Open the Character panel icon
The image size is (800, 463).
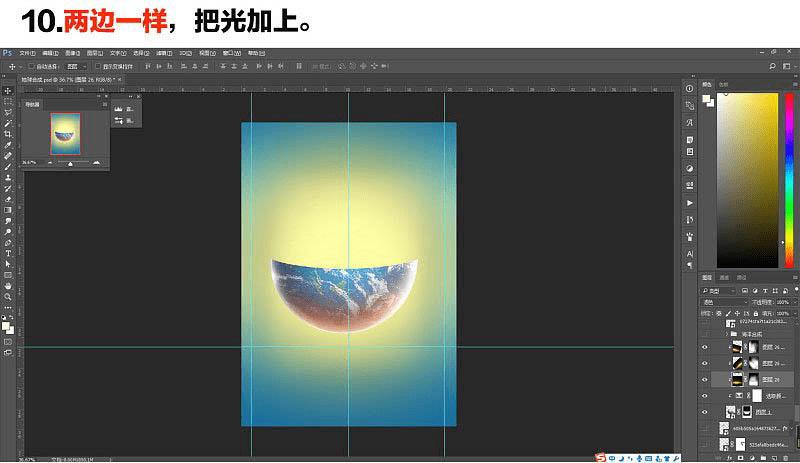pyautogui.click(x=689, y=254)
